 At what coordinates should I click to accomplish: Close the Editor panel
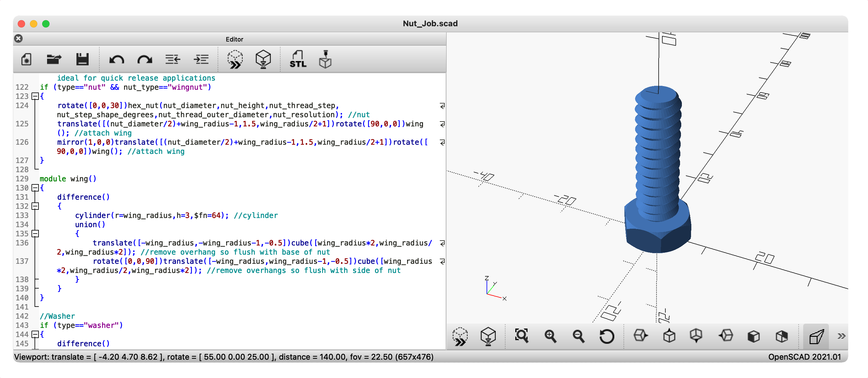[19, 39]
